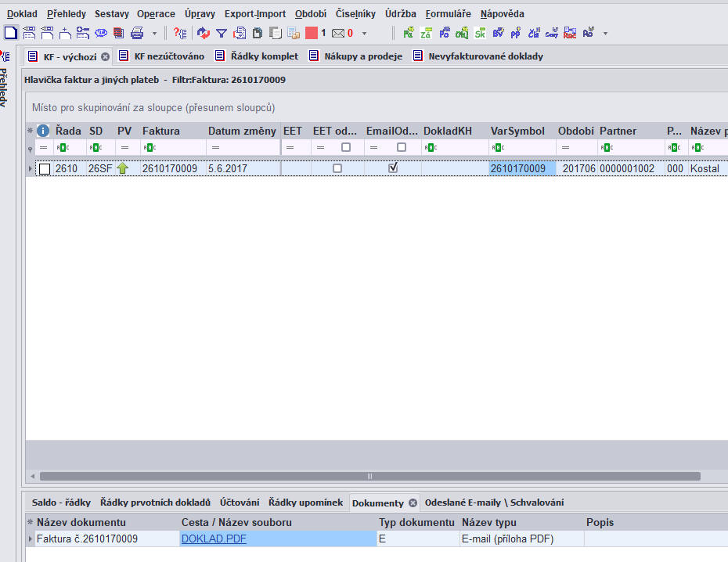Click the grey duplicate pages icon
Screen dimensions: 728x562
tap(276, 33)
